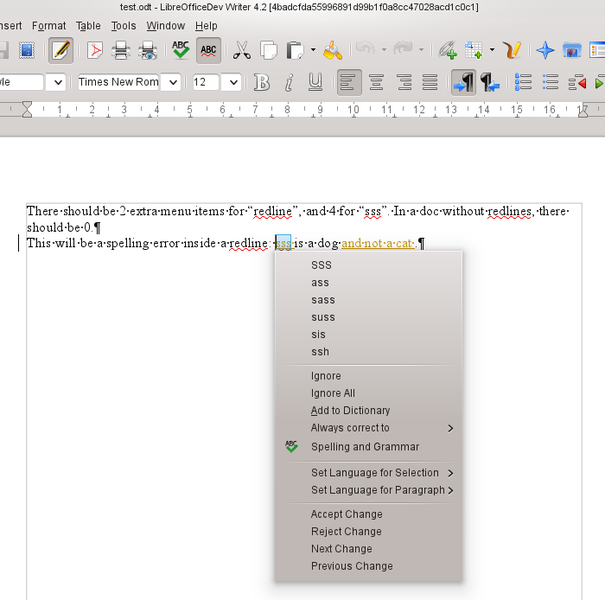Viewport: 605px width, 600px height.
Task: Justify text alignment
Action: 430,82
